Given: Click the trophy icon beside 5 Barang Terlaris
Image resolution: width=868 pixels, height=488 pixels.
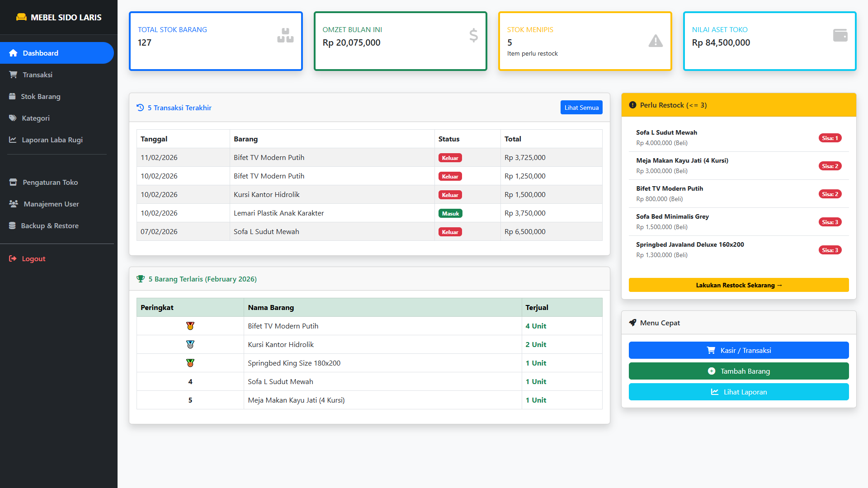Looking at the screenshot, I should pyautogui.click(x=141, y=279).
